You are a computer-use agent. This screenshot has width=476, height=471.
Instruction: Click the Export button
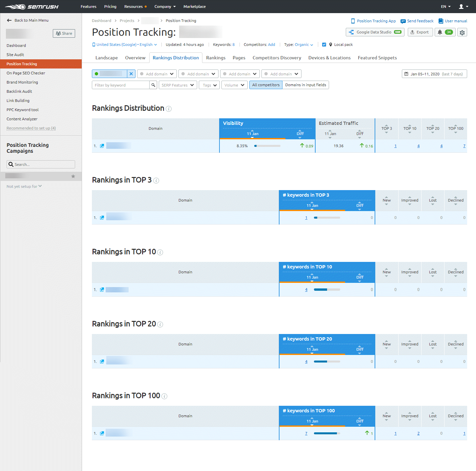420,32
